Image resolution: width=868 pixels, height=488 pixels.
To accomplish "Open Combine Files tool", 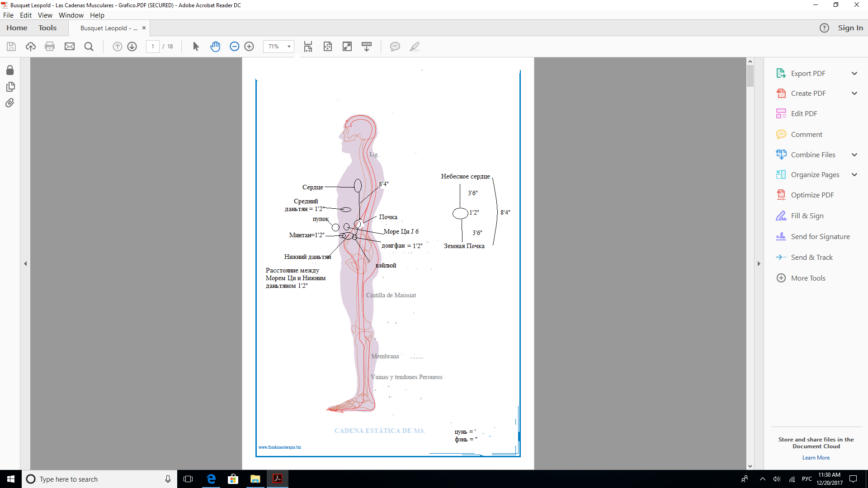I will pos(806,155).
